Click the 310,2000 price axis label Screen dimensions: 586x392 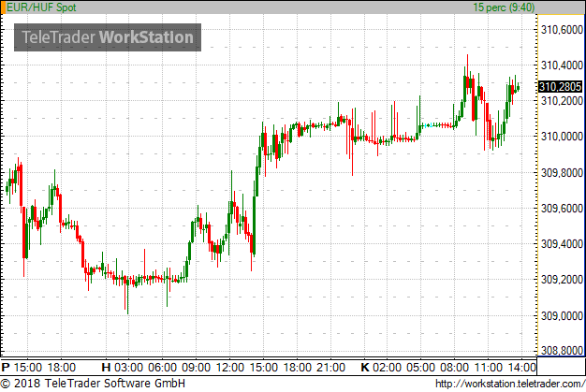coord(562,101)
